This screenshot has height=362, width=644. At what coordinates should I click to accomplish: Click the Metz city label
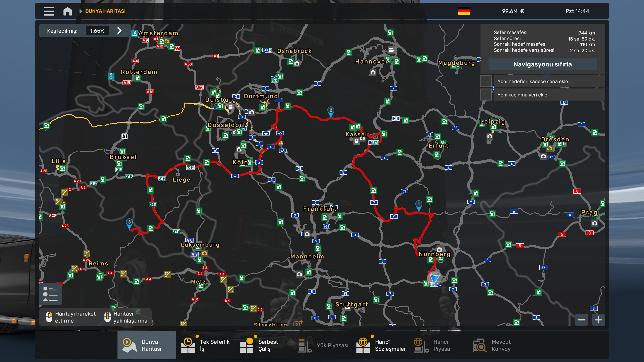click(198, 282)
